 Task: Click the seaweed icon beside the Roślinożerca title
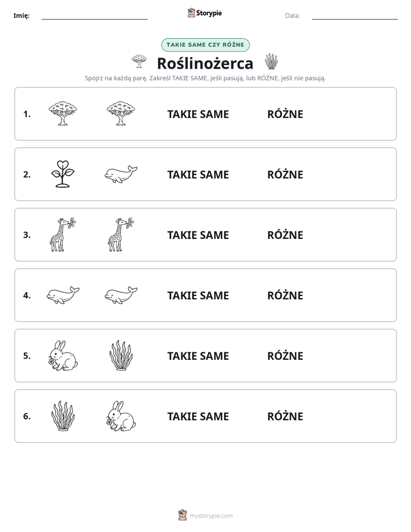[271, 62]
